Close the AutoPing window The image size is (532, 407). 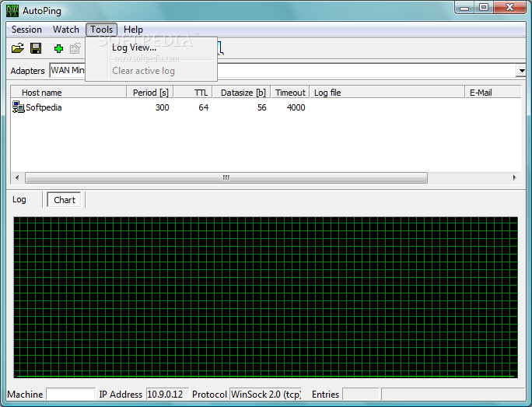pos(509,8)
